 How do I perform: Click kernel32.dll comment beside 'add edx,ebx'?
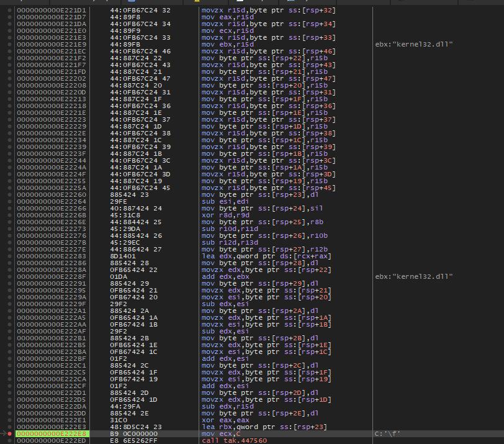coord(414,277)
